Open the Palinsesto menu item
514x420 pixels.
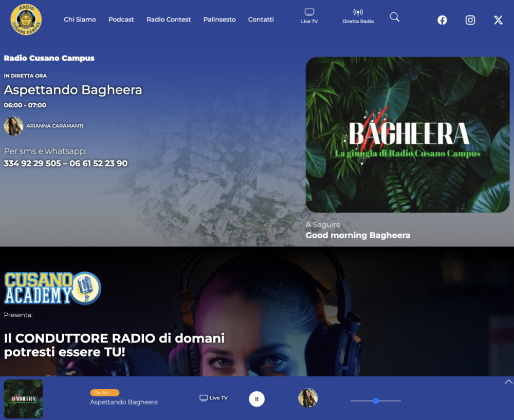coord(219,20)
